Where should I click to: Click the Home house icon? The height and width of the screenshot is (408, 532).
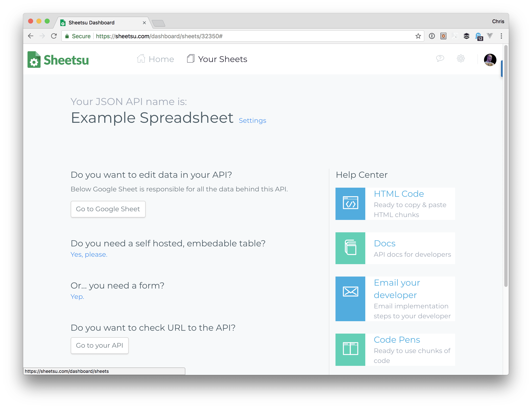coord(141,58)
